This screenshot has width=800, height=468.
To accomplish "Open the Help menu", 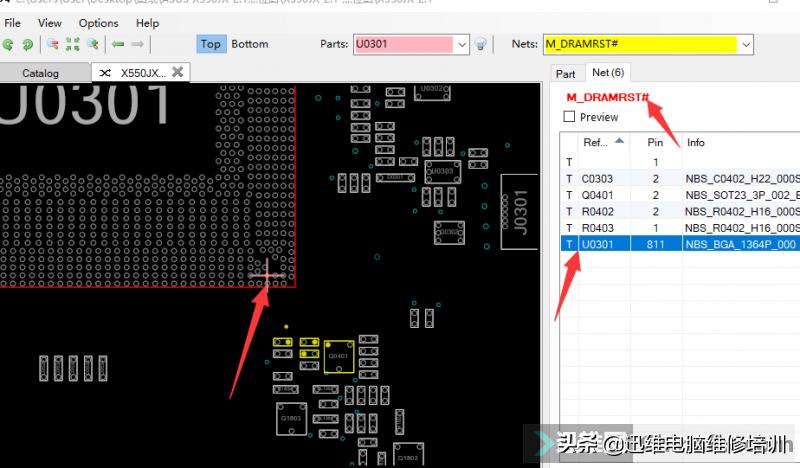I will pos(147,23).
